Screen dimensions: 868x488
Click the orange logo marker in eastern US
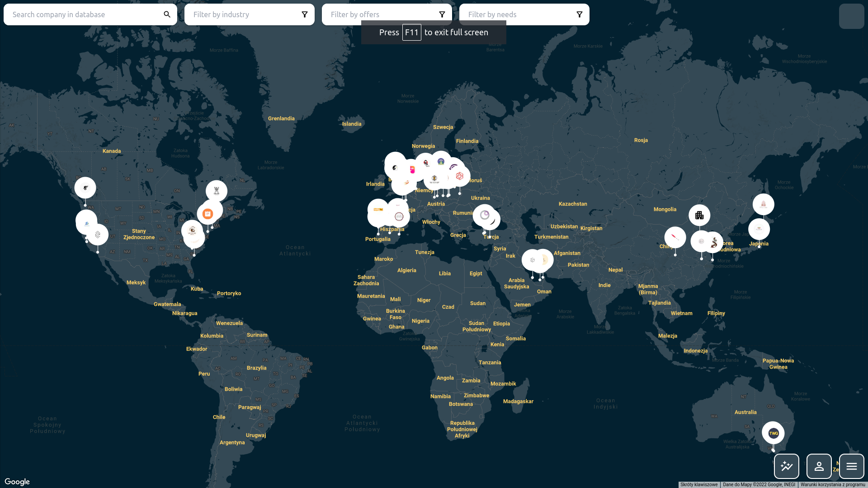pyautogui.click(x=208, y=214)
